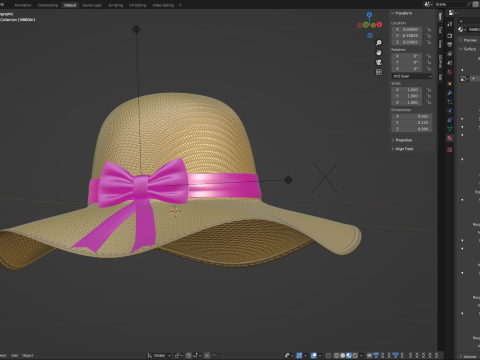The width and height of the screenshot is (480, 360).
Task: Toggle snapping magnet in viewport header
Action: (x=189, y=355)
